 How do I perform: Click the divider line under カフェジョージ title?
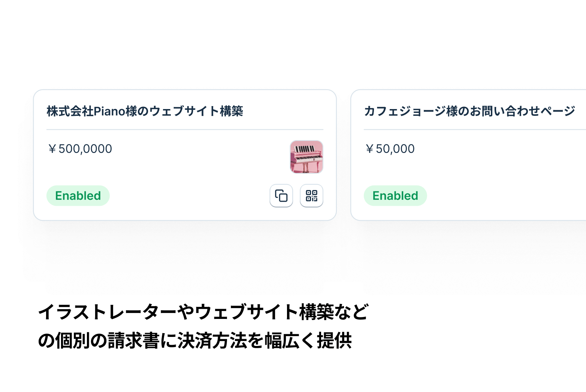pos(472,130)
